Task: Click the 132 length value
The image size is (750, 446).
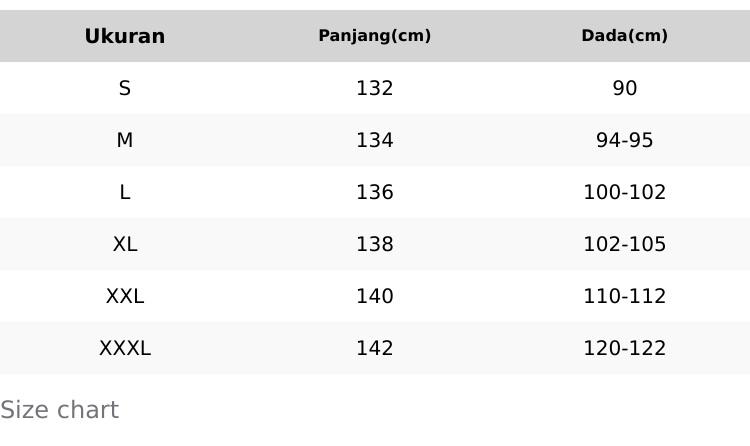Action: point(375,88)
